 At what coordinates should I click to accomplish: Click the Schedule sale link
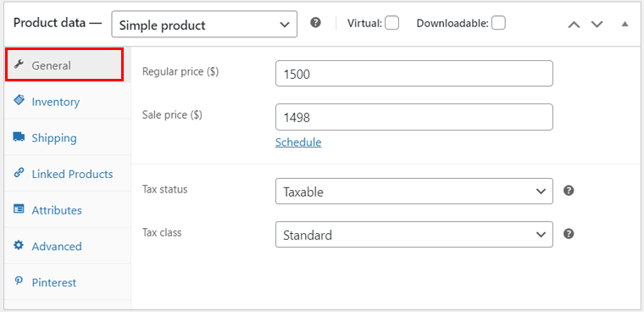click(298, 142)
